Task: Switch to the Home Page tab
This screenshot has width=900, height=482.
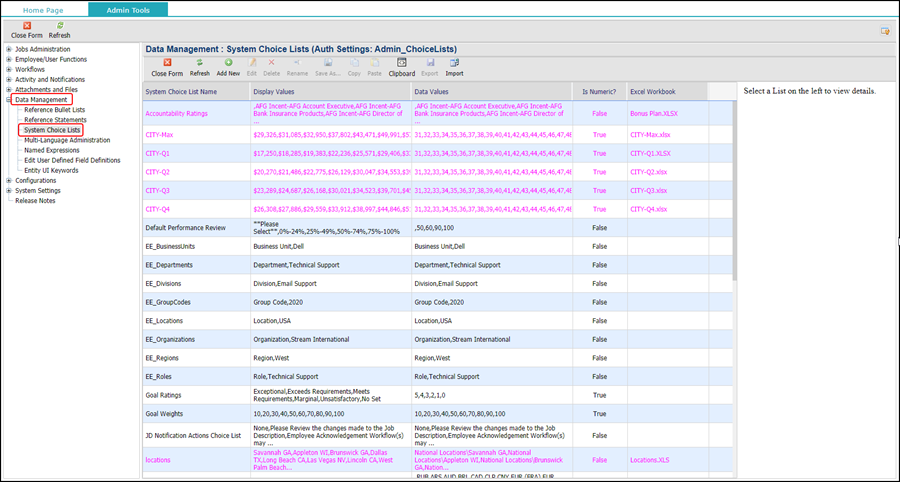Action: (42, 9)
